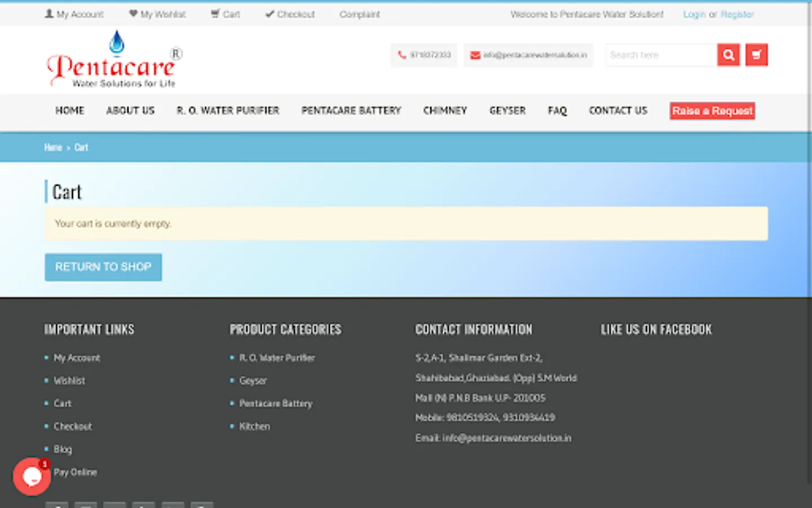Screen dimensions: 812x508
Task: Select ABOUT US menu item
Action: click(x=130, y=111)
